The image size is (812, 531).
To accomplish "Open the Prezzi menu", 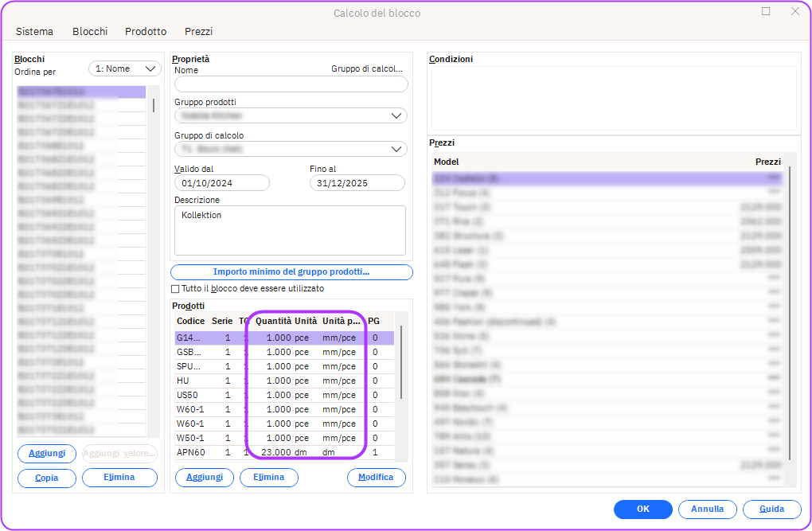I will point(198,32).
